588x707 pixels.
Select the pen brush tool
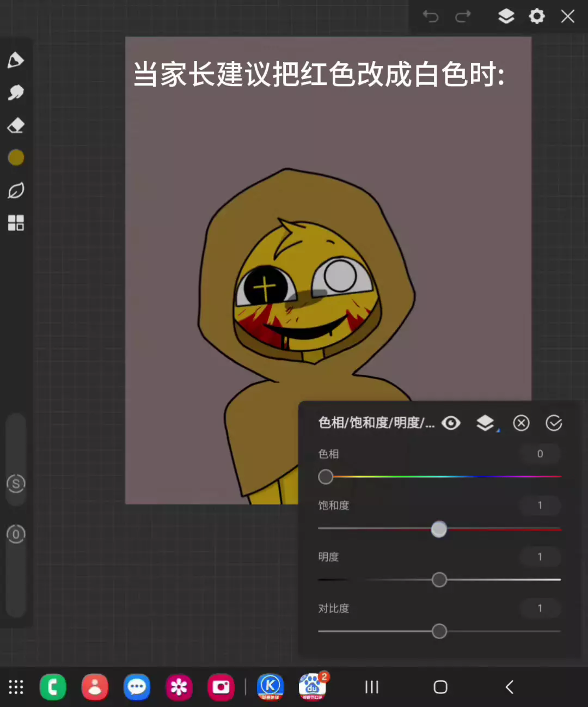pyautogui.click(x=16, y=60)
